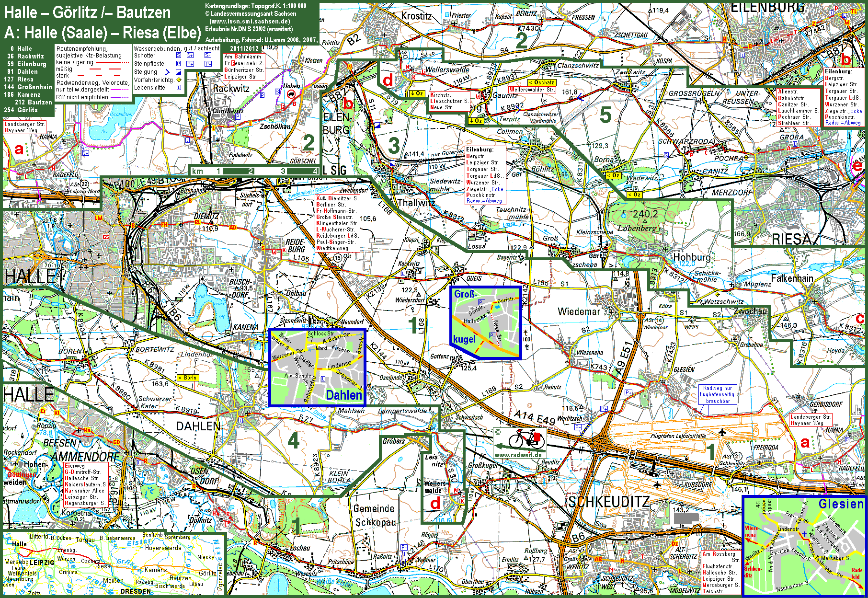Open the www.radweit.de link
The width and height of the screenshot is (868, 598).
click(518, 455)
